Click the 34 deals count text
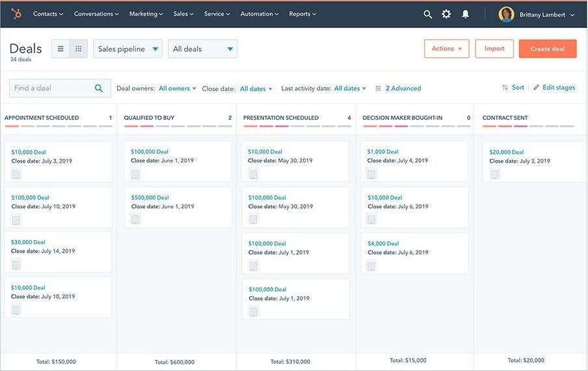 click(x=21, y=60)
